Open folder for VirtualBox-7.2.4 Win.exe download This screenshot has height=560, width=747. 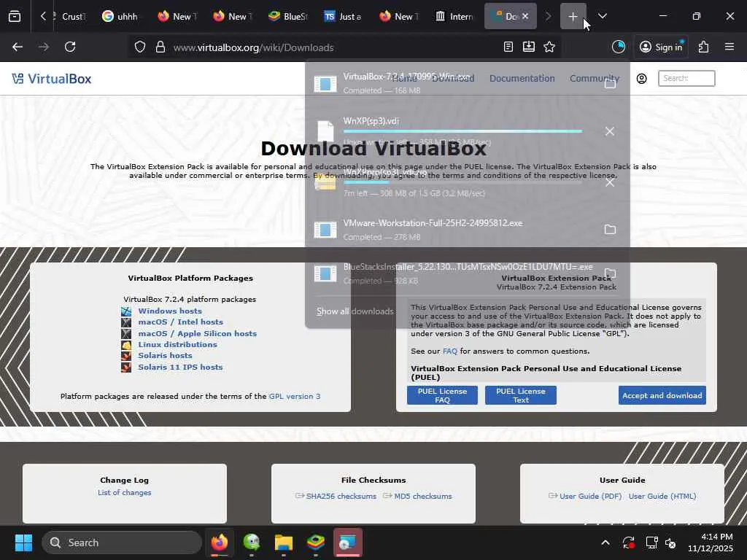(610, 83)
